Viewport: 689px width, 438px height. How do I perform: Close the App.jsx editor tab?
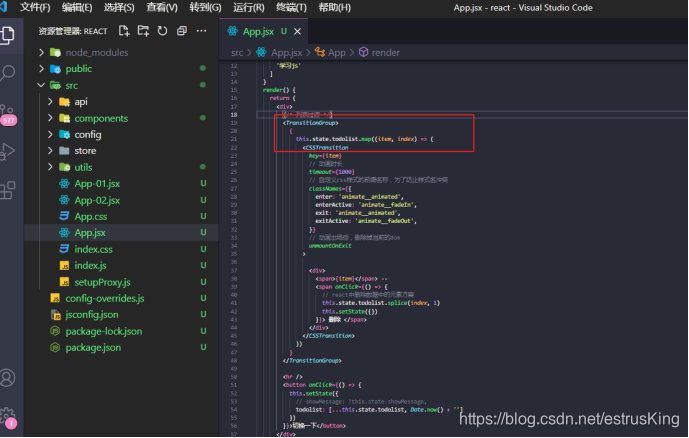click(x=297, y=31)
